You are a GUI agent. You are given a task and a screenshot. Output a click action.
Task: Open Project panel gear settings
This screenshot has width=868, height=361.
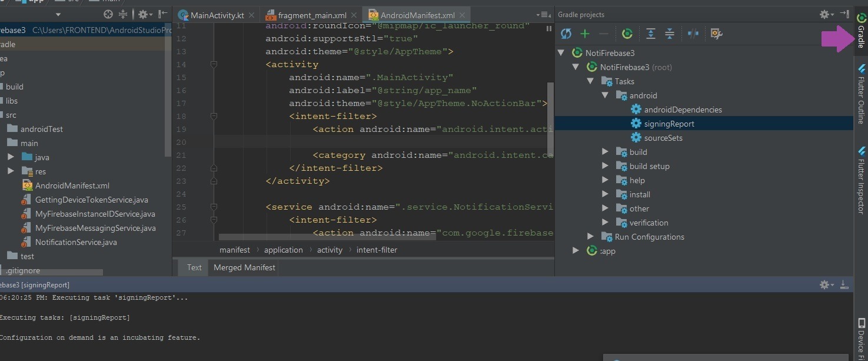pos(145,14)
